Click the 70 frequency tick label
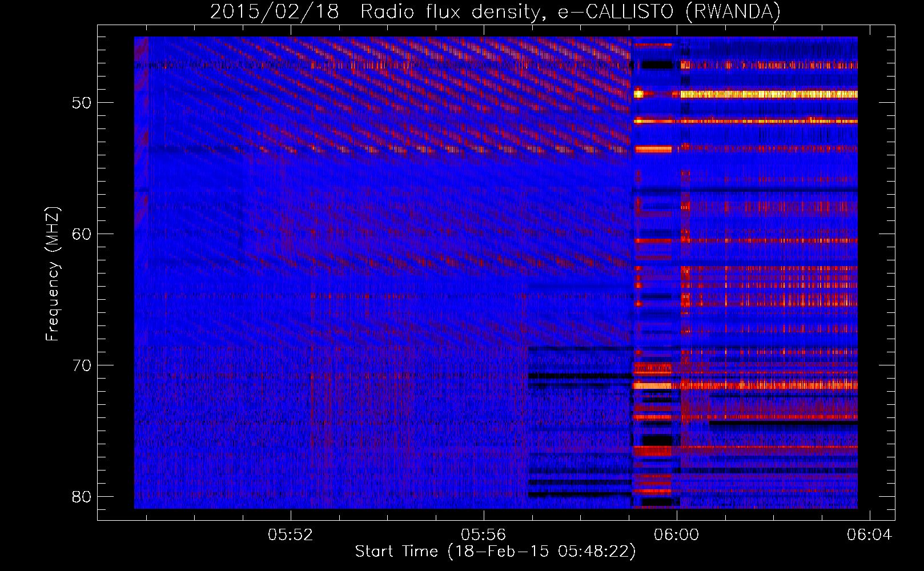Image resolution: width=924 pixels, height=571 pixels. point(82,365)
